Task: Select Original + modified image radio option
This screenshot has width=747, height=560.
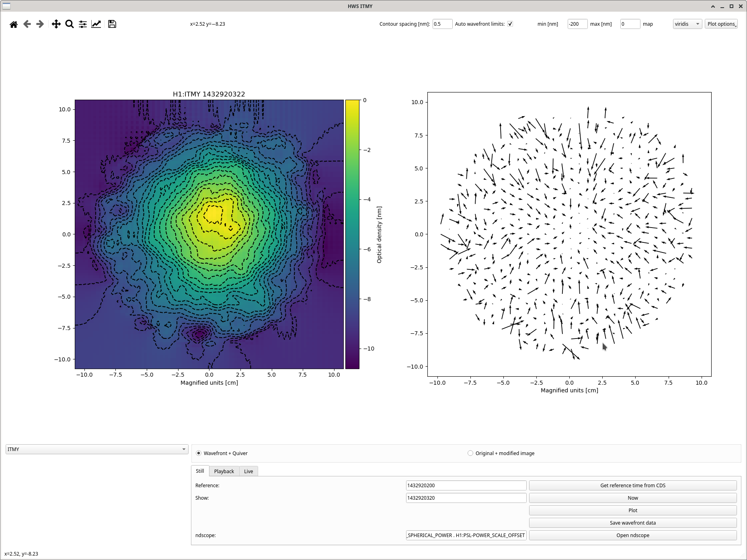Action: pyautogui.click(x=470, y=453)
